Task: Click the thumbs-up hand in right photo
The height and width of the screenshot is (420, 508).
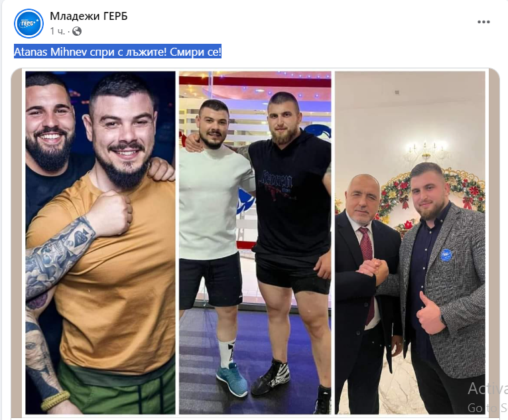Action: (430, 314)
